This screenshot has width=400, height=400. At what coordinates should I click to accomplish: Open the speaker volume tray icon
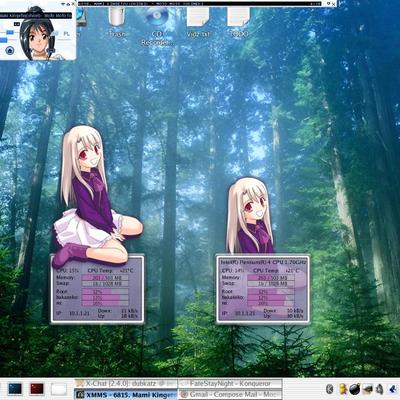click(380, 389)
